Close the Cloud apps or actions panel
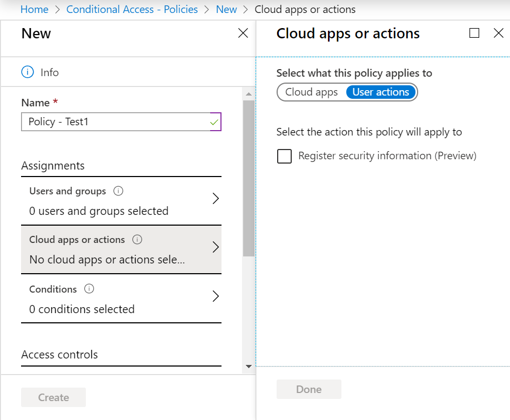This screenshot has width=510, height=420. [x=498, y=33]
